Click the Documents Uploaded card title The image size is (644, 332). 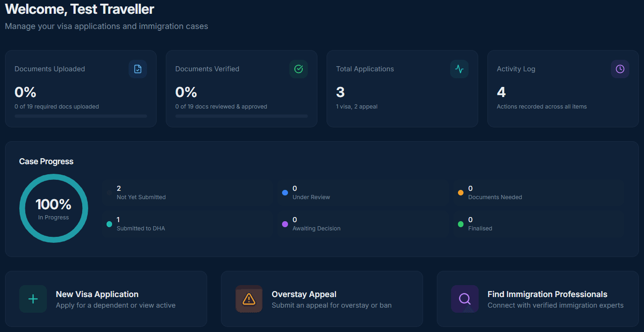pyautogui.click(x=50, y=69)
